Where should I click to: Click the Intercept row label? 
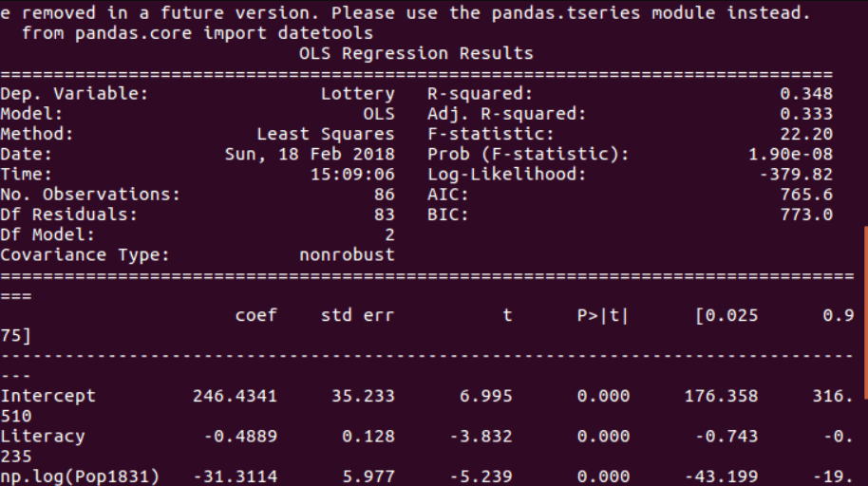[x=47, y=396]
